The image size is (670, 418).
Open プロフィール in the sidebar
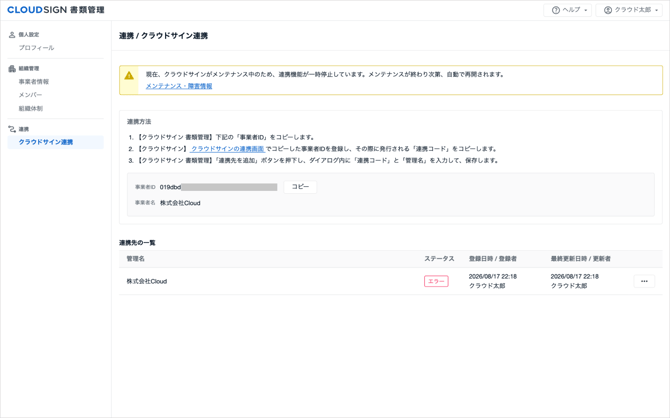tap(36, 48)
